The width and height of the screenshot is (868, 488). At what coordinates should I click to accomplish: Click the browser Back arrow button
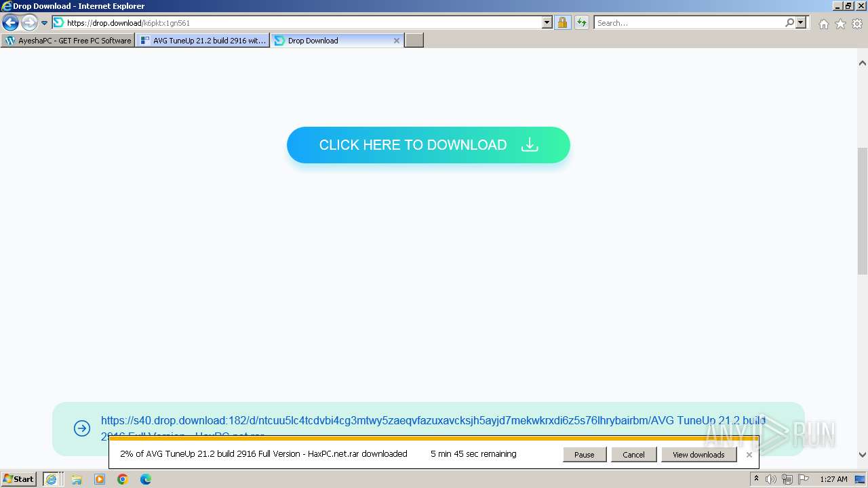[x=10, y=22]
